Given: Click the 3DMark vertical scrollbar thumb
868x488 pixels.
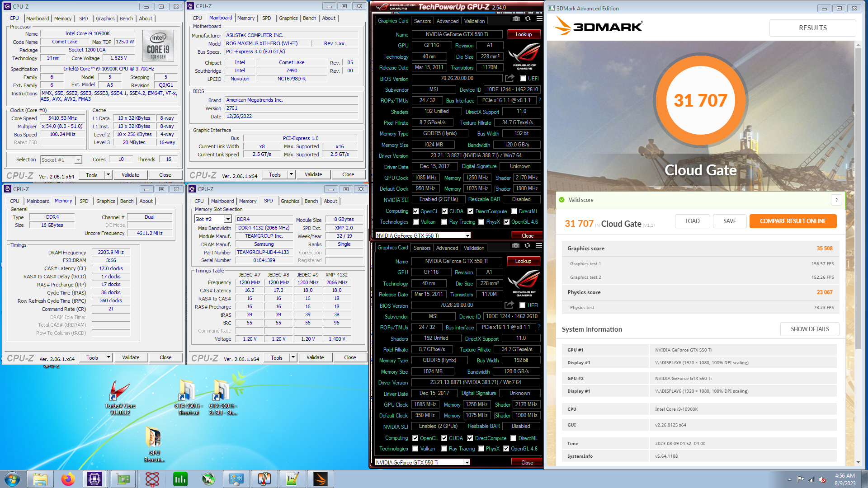Looking at the screenshot, I should click(858, 198).
